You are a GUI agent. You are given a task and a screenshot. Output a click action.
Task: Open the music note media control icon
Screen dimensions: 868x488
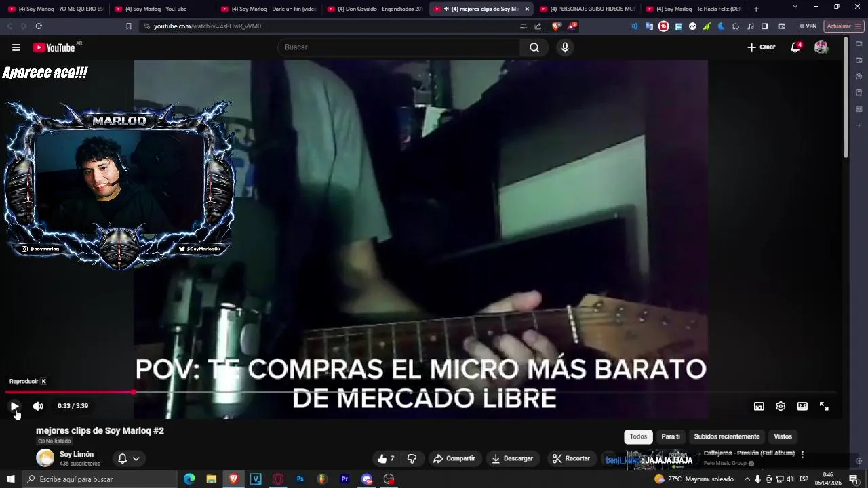[x=750, y=26]
